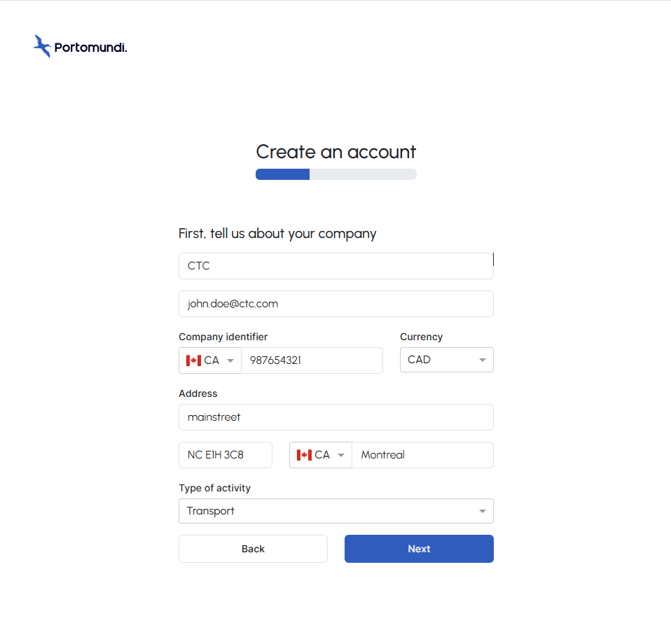Click the Currency dropdown arrow
Viewport: 671px width, 644px height.
(x=483, y=360)
